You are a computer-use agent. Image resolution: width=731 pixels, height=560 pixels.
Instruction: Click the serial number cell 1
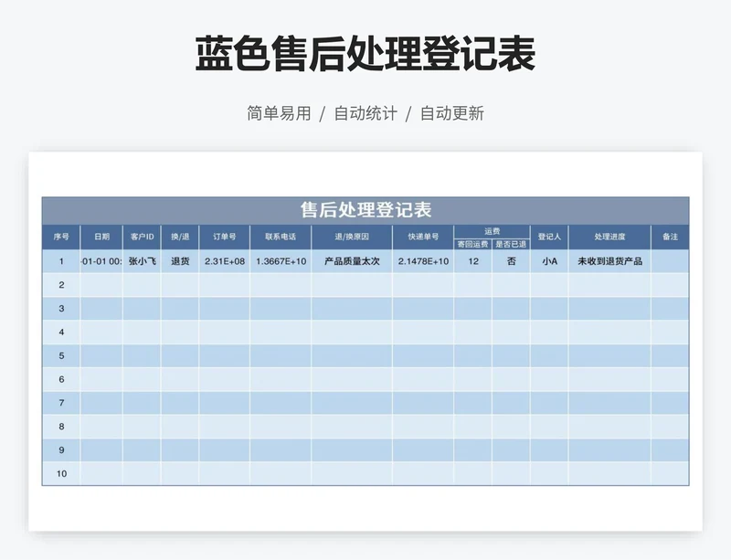tap(61, 261)
